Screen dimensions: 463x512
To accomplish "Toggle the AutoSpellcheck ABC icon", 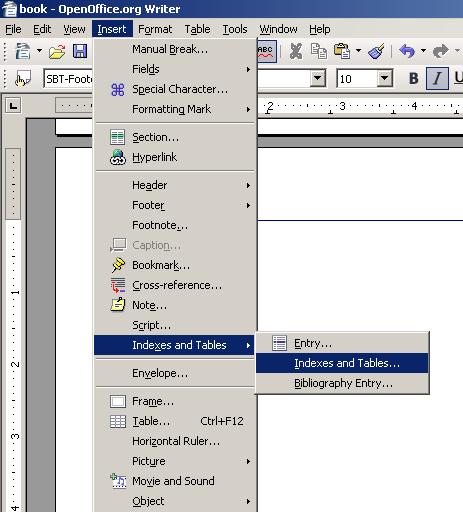I will (x=266, y=52).
